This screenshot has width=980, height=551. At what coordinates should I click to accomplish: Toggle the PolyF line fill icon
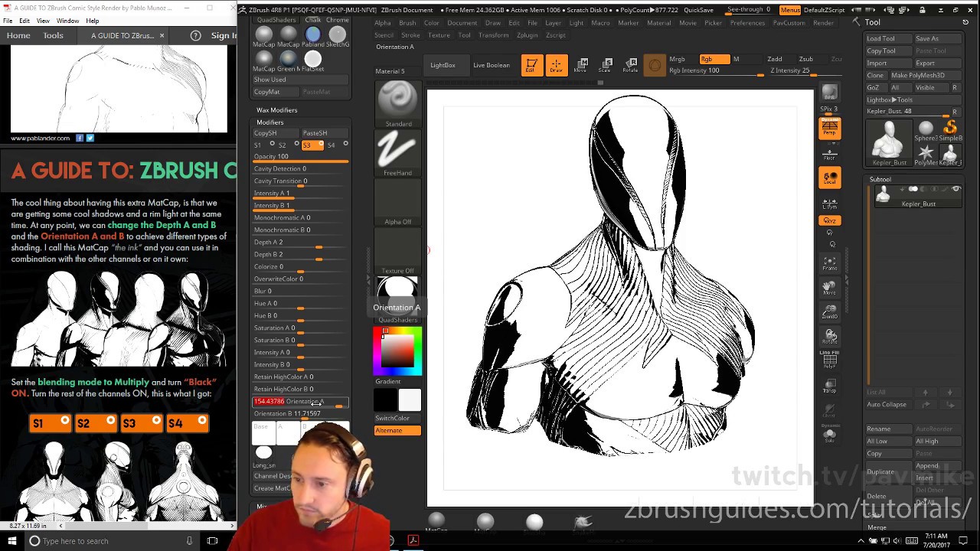pyautogui.click(x=830, y=360)
